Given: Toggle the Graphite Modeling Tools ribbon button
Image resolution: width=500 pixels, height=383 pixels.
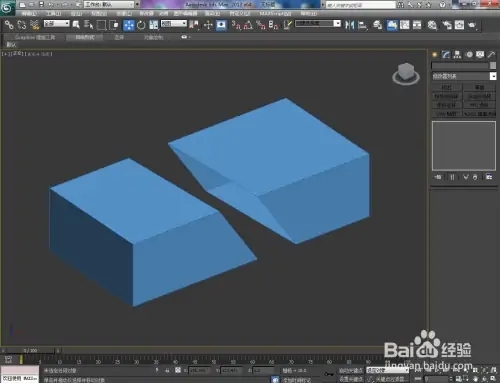Looking at the screenshot, I should pos(392,25).
